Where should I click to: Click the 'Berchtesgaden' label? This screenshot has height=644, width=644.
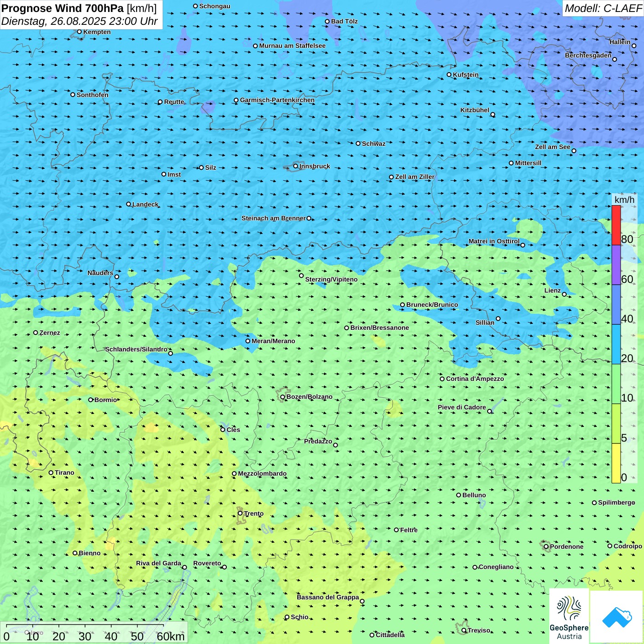point(588,55)
